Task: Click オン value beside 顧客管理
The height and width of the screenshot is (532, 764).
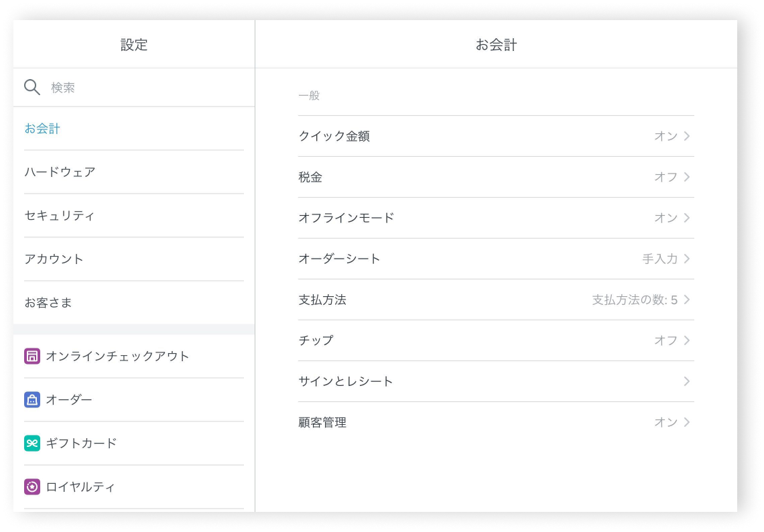Action: (666, 422)
